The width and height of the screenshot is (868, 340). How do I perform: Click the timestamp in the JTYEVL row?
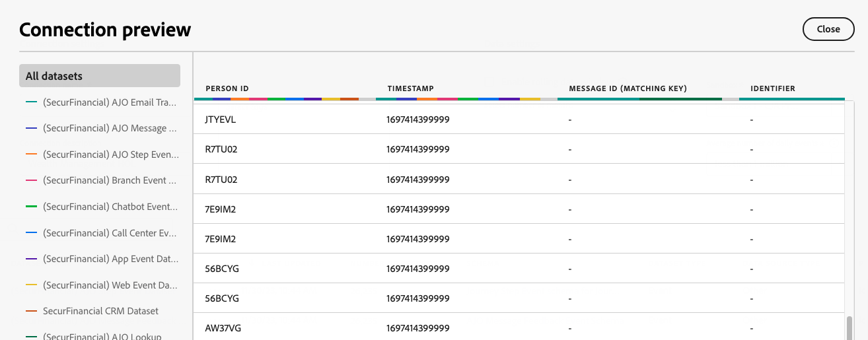pos(418,119)
